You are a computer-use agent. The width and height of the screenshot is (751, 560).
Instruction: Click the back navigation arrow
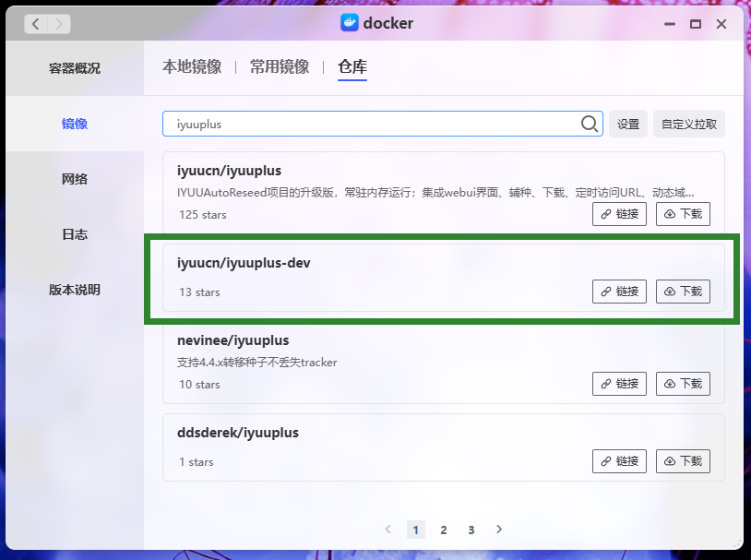click(35, 24)
